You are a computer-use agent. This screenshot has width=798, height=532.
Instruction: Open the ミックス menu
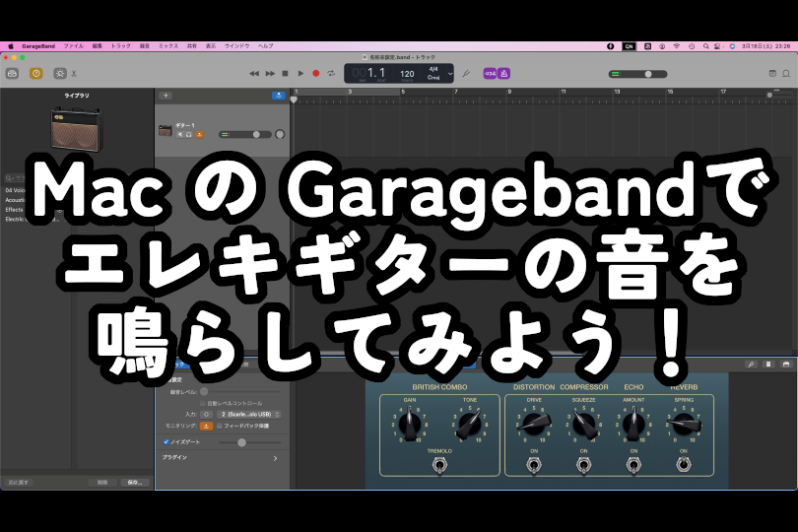(168, 46)
